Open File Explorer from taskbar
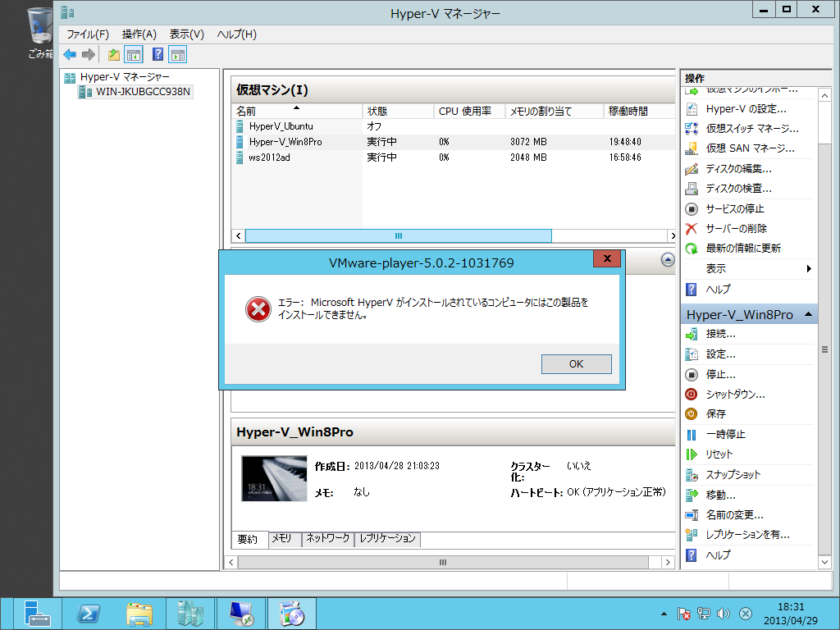Screen dimensions: 840x630 pos(139,614)
